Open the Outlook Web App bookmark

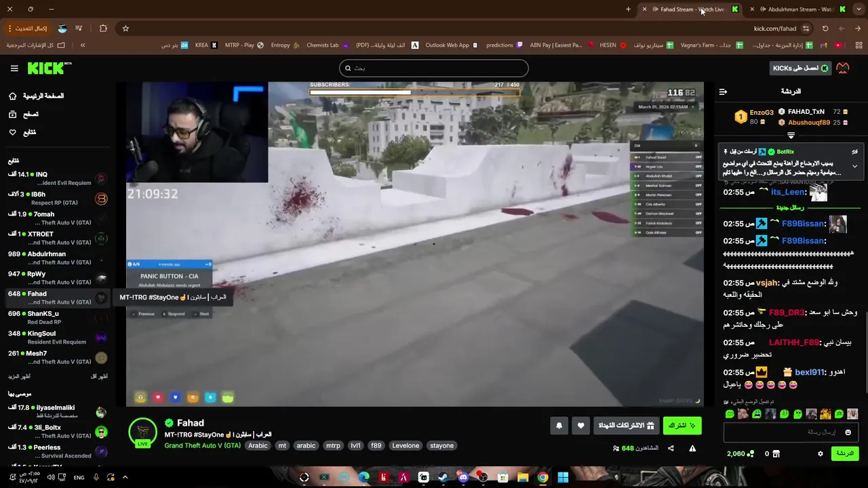pos(452,45)
